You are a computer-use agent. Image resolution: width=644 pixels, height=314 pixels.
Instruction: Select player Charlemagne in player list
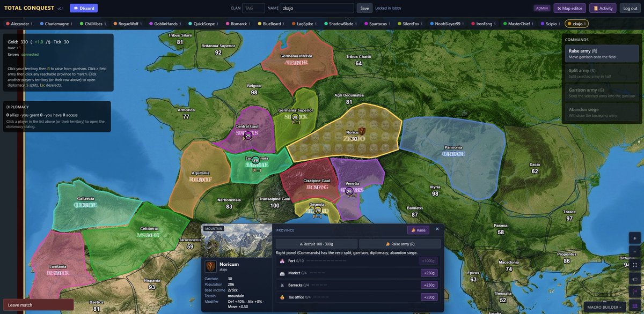[x=57, y=24]
